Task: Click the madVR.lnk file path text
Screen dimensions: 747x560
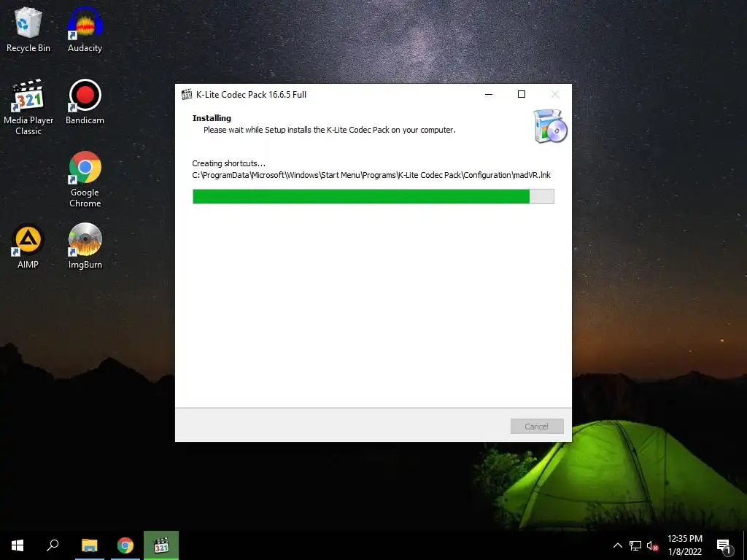Action: coord(371,175)
